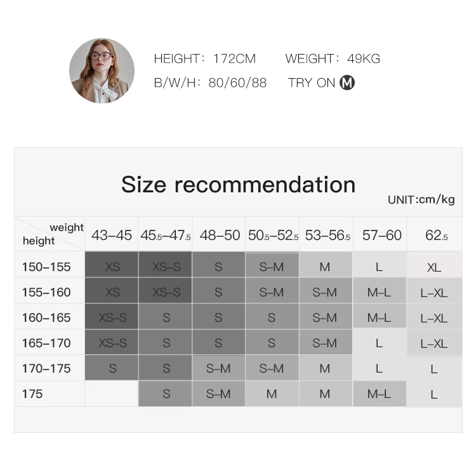Select the XS cell in the 155–160 row

112,291
